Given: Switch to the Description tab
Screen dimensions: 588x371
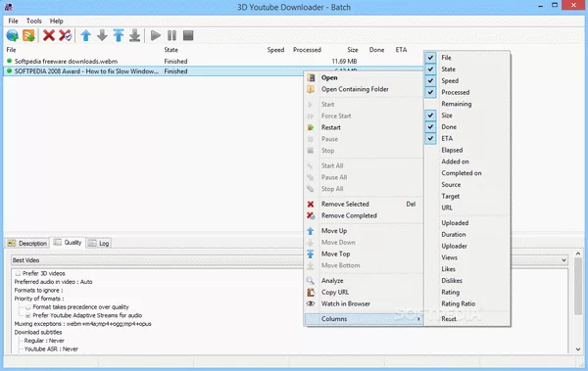Looking at the screenshot, I should (x=27, y=243).
